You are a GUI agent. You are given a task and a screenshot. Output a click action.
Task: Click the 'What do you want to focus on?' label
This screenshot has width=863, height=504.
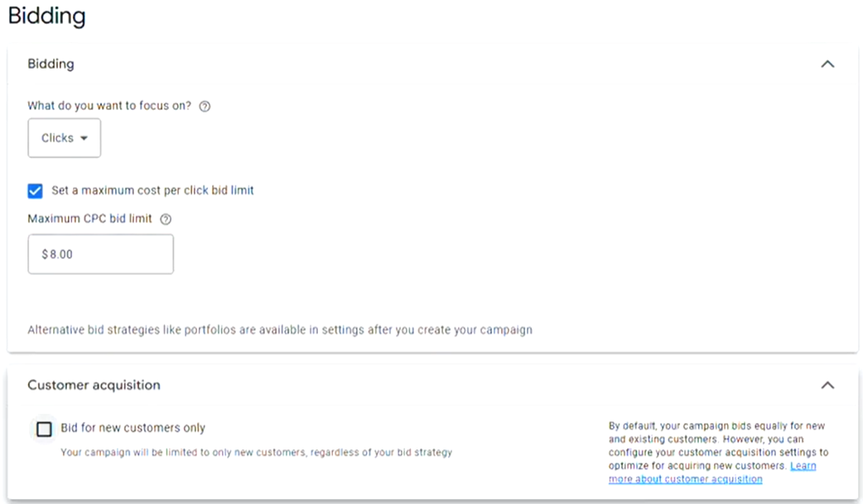point(109,106)
